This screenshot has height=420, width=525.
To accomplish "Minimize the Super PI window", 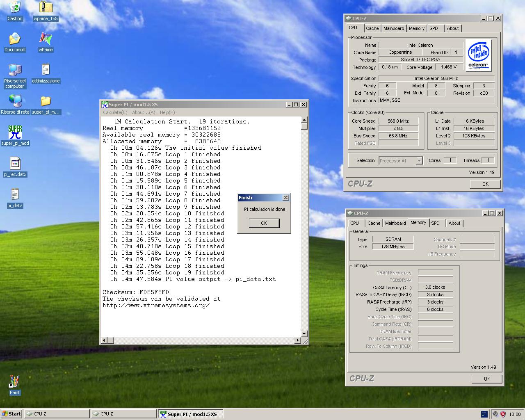I will pos(289,105).
